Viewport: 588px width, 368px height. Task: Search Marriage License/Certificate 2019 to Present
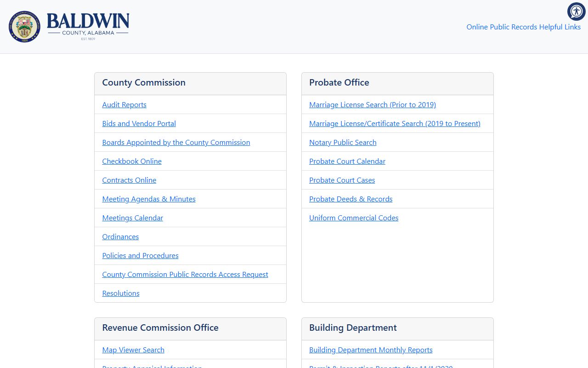395,124
